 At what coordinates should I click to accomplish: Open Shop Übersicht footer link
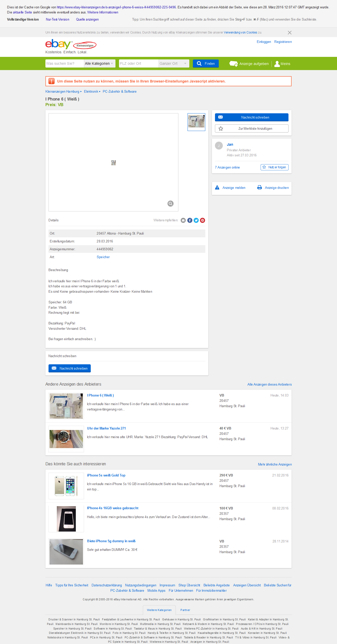point(189,585)
